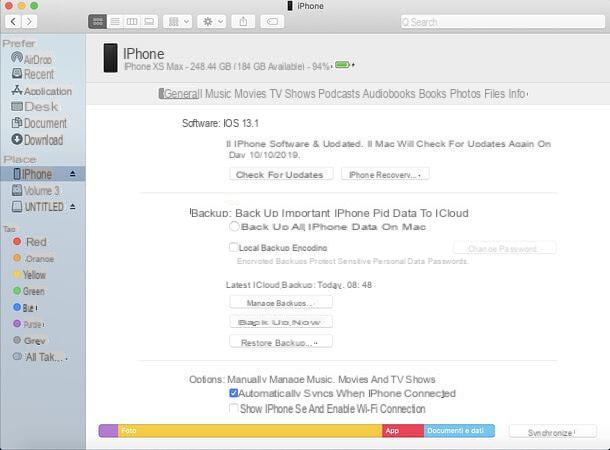This screenshot has height=450, width=610.
Task: Click the Share toolbar icon
Action: pos(243,21)
